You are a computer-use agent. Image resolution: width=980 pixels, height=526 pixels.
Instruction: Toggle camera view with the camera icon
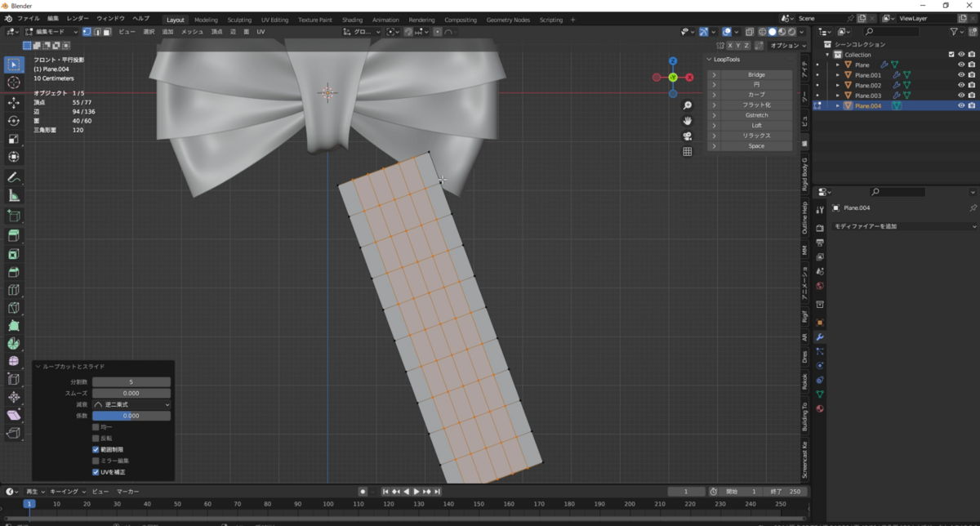point(688,136)
